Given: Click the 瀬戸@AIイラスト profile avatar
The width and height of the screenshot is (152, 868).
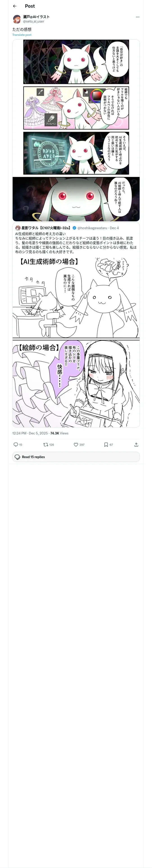Looking at the screenshot, I should (x=17, y=19).
